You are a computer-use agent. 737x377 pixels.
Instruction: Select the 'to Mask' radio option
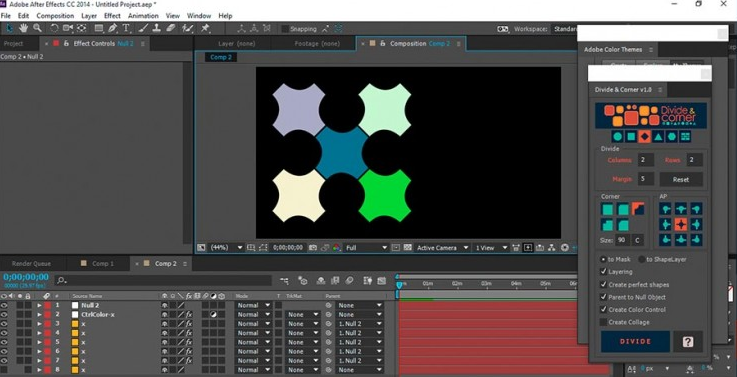click(603, 259)
